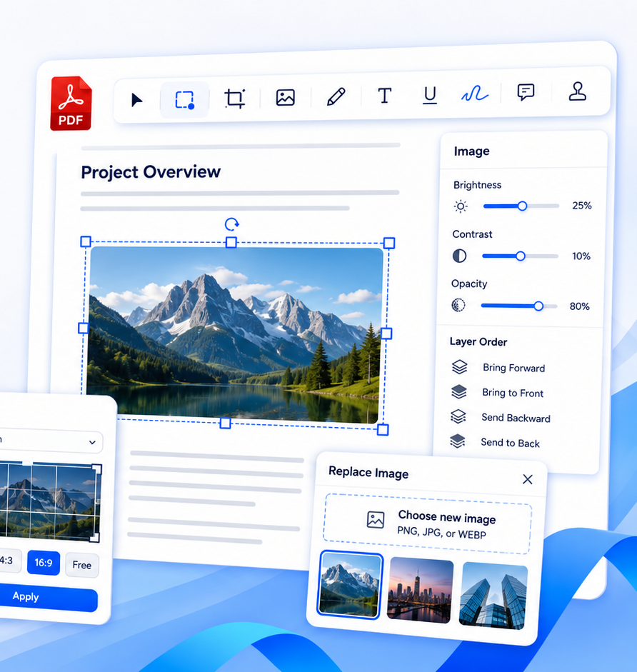Click the mountain image on the page
The image size is (637, 672).
coord(234,335)
